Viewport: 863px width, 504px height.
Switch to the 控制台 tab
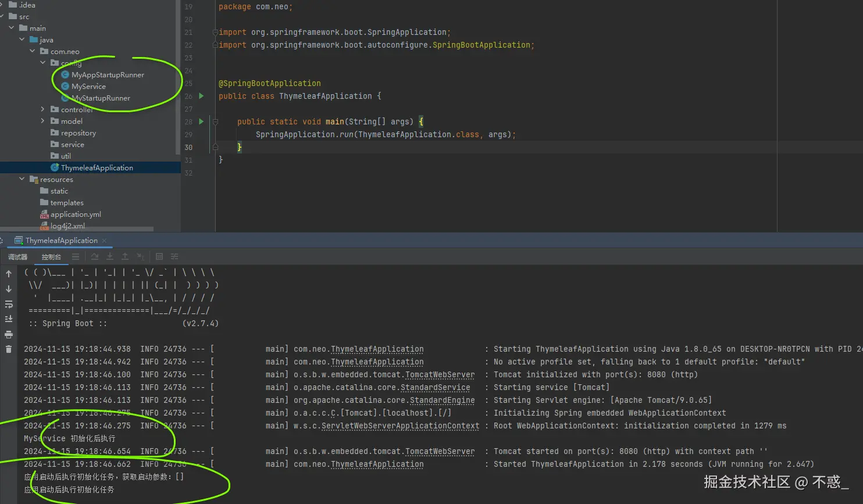pos(51,257)
